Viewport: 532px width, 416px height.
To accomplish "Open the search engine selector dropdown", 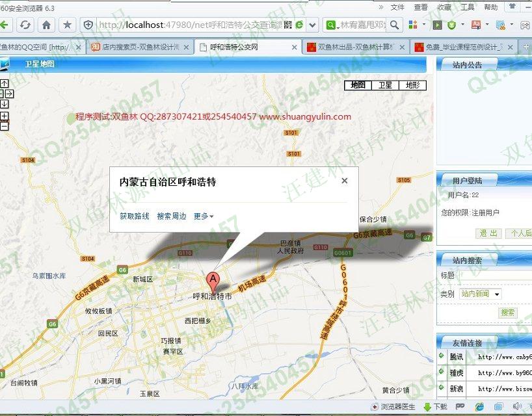I will coord(331,25).
